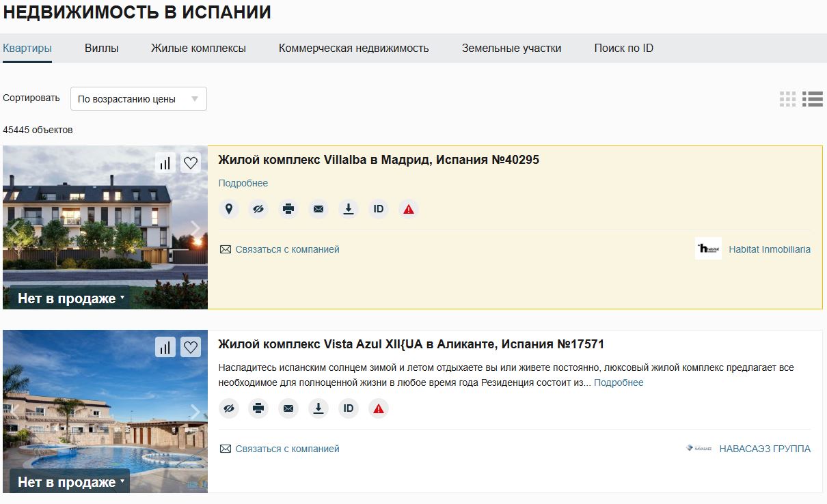Download the Vista Azul listing file

(x=318, y=408)
